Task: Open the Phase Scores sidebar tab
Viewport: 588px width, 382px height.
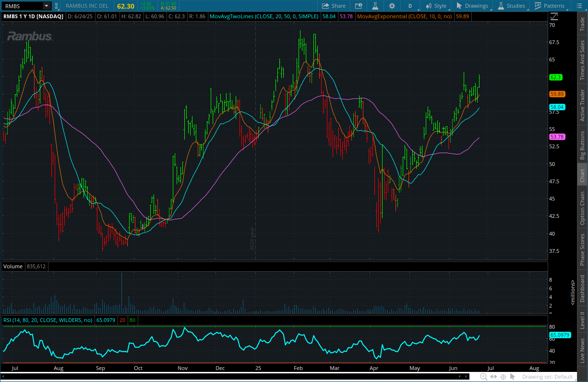Action: tap(582, 250)
